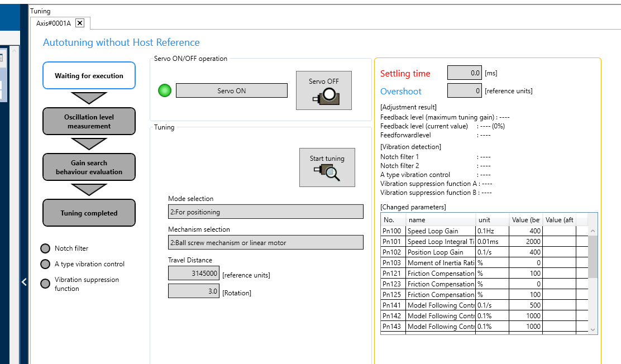Viewport: 621px width, 364px height.
Task: Click the Start tuning magnifier icon button
Action: pos(327,167)
